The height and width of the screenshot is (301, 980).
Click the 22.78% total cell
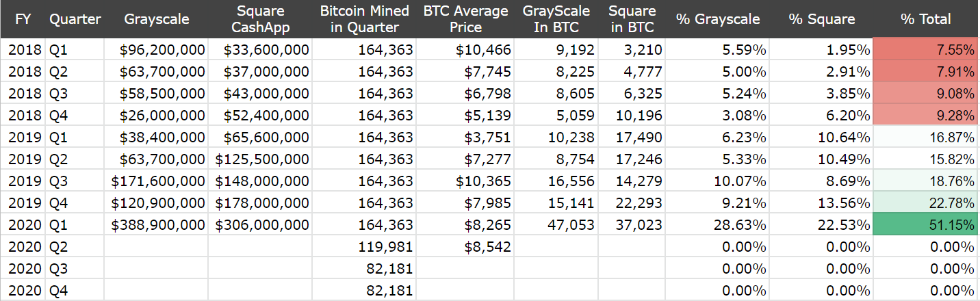pos(926,202)
